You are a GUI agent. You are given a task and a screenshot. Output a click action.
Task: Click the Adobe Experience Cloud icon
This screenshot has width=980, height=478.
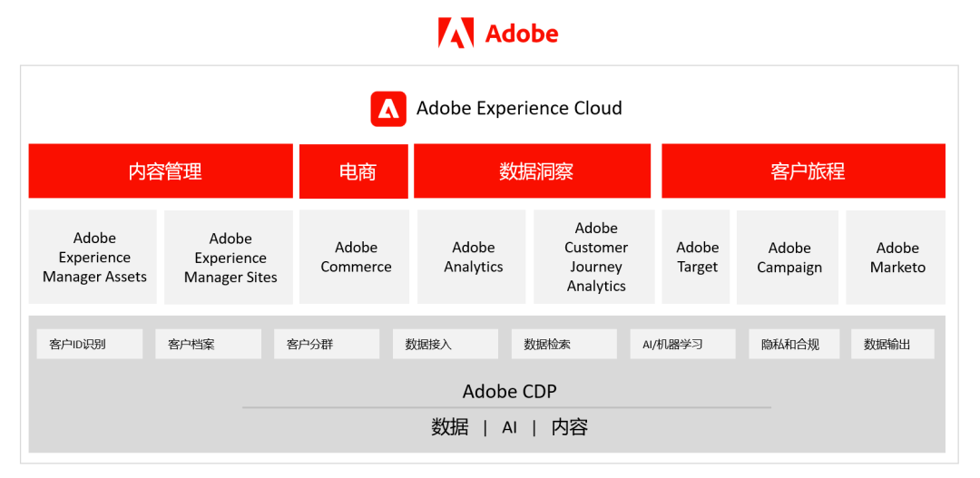pos(388,109)
